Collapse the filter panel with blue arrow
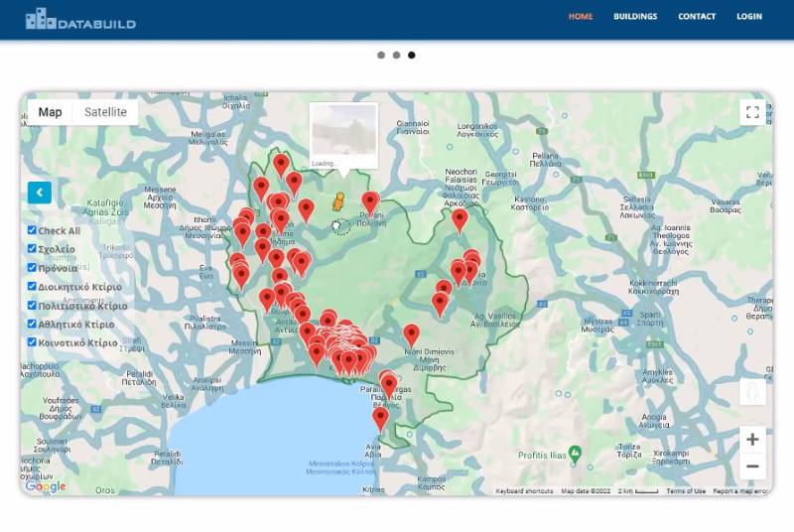This screenshot has height=532, width=794. pos(40,193)
